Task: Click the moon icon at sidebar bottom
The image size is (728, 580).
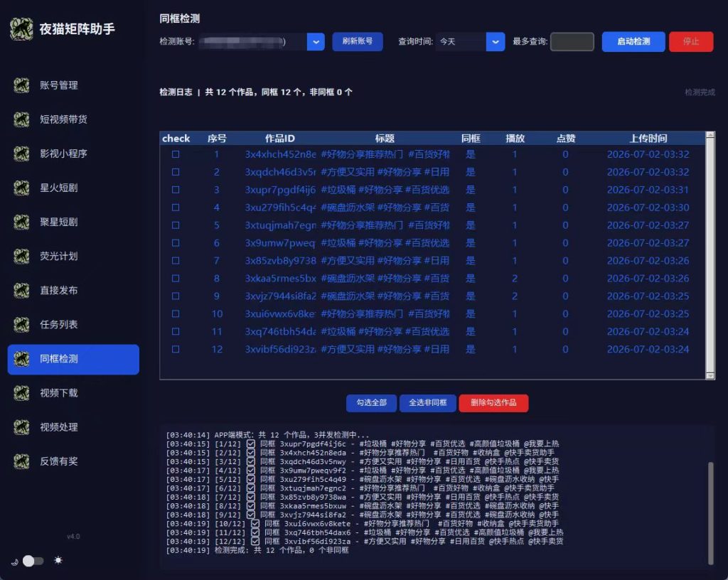Action: point(14,562)
